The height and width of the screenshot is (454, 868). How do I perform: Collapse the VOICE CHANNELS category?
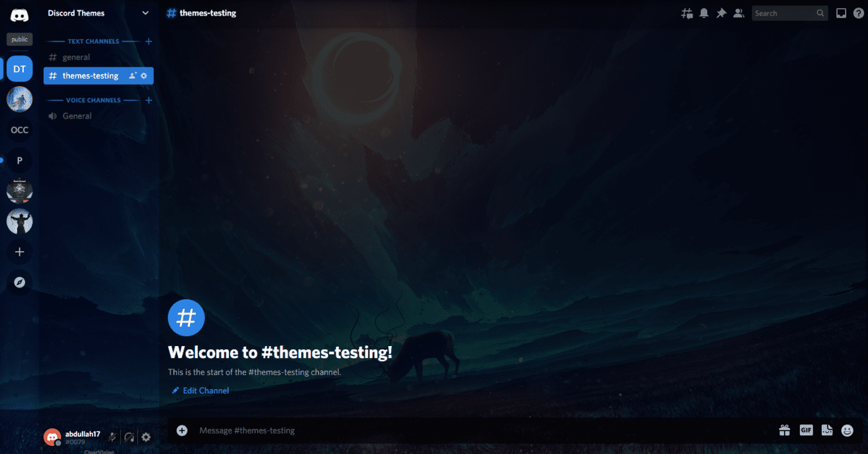click(94, 100)
